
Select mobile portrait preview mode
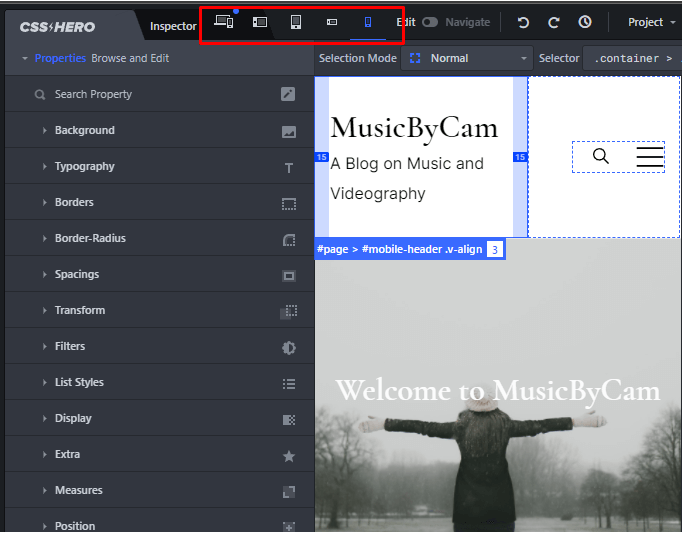pos(368,22)
